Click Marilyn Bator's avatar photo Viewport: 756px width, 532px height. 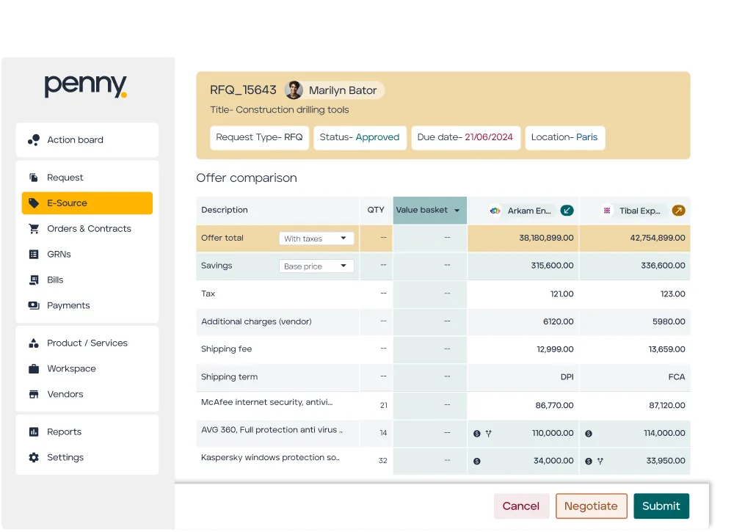294,90
